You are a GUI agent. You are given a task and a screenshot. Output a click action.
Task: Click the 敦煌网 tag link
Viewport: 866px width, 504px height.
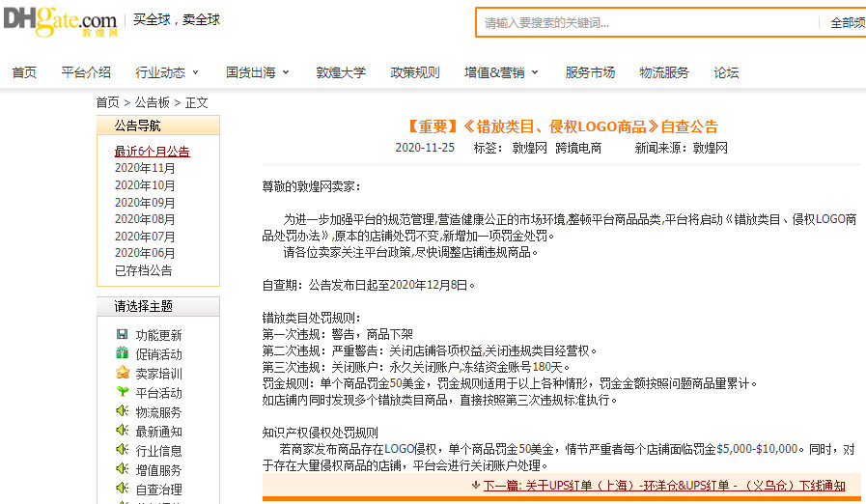click(x=530, y=148)
